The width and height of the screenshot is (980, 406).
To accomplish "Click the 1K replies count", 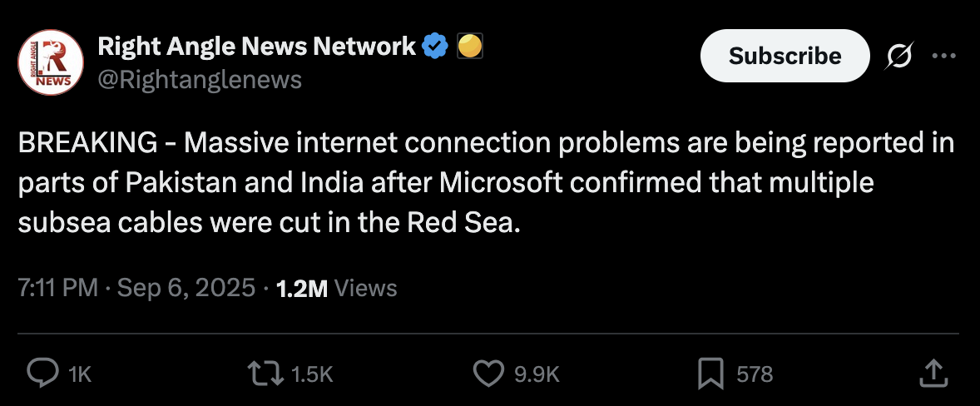I will [x=79, y=375].
